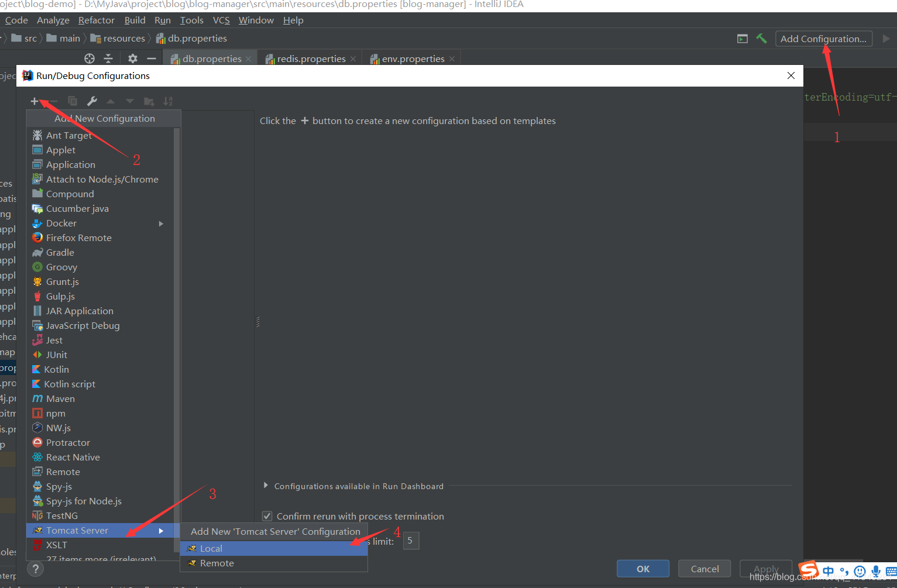The image size is (897, 588).
Task: Switch to the db.properties tab
Action: (211, 59)
